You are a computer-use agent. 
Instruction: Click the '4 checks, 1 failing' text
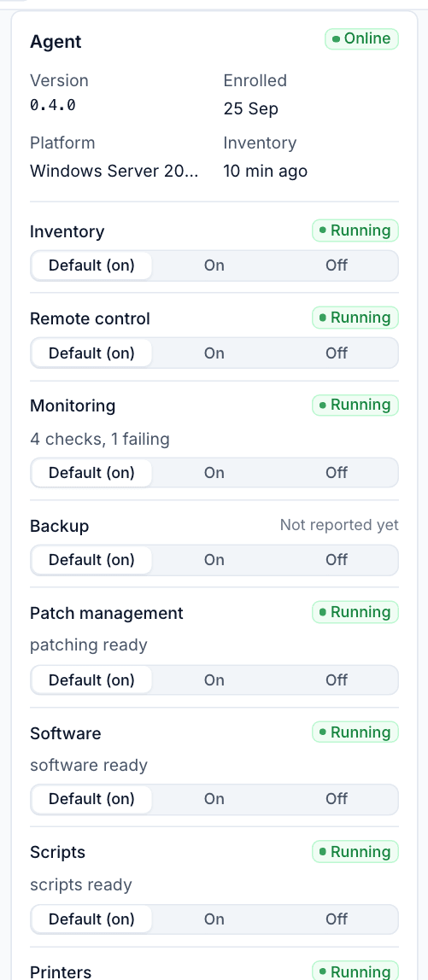[100, 440]
